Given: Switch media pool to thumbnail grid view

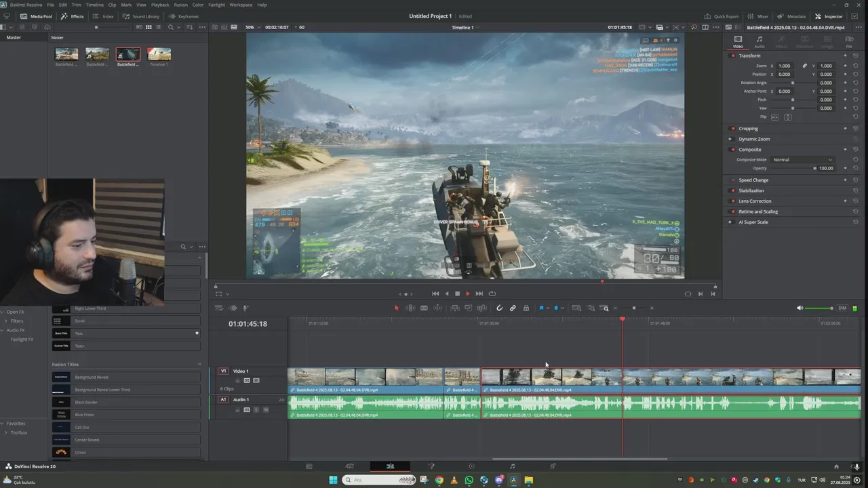Looking at the screenshot, I should [149, 27].
